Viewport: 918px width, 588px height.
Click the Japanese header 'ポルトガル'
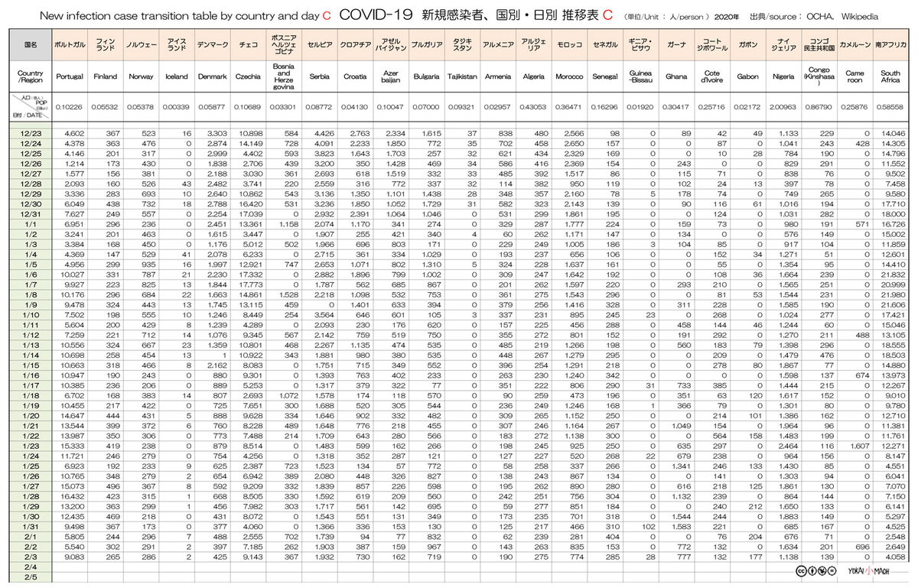tap(70, 46)
